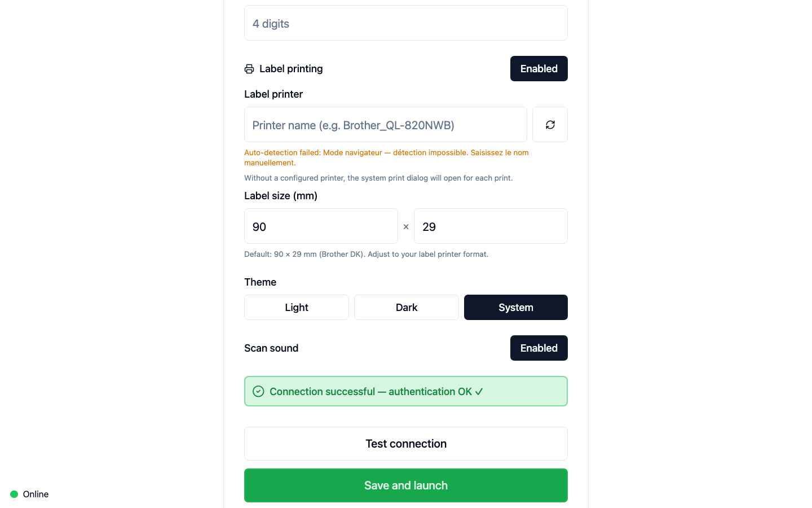Viewport: 812px width, 508px height.
Task: Click the × separator between label dimensions
Action: [406, 227]
